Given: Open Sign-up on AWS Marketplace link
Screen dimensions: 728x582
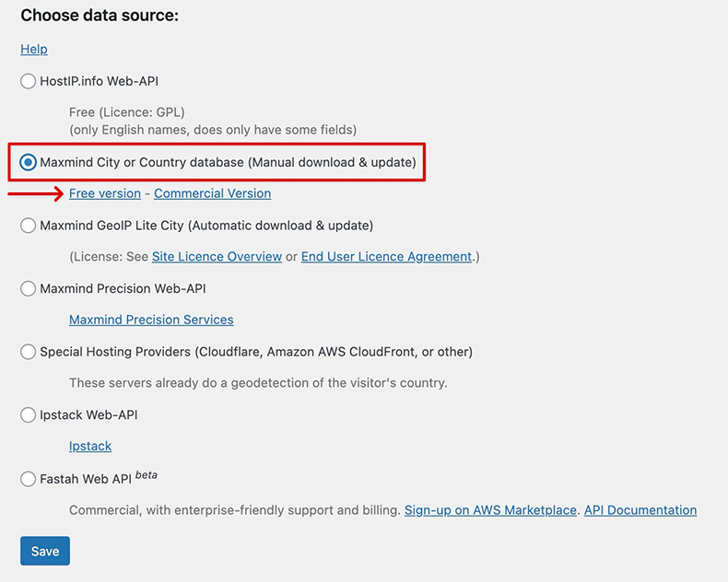Looking at the screenshot, I should click(x=490, y=510).
